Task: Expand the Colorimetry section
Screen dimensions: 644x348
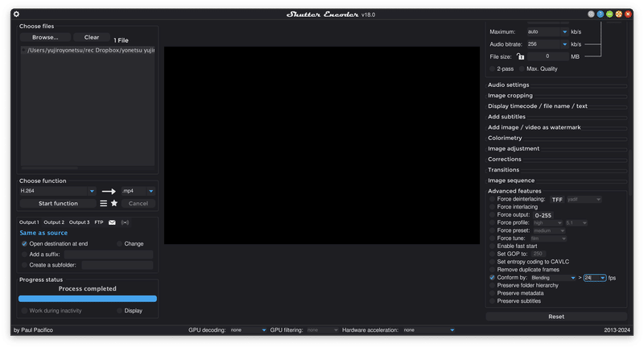Action: (505, 138)
